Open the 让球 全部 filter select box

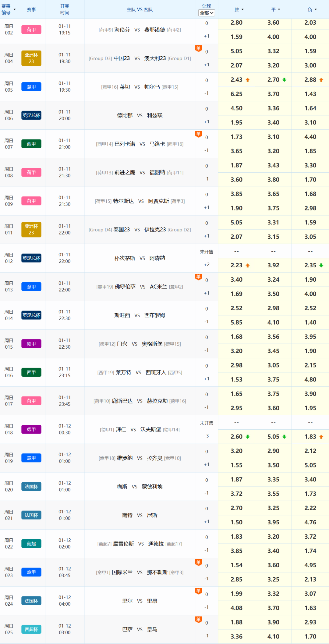pos(207,13)
